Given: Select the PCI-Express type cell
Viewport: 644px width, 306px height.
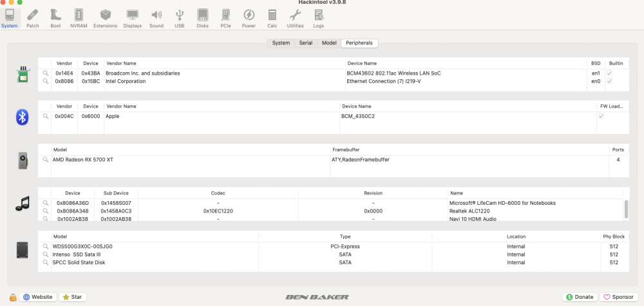Looking at the screenshot, I should point(345,247).
